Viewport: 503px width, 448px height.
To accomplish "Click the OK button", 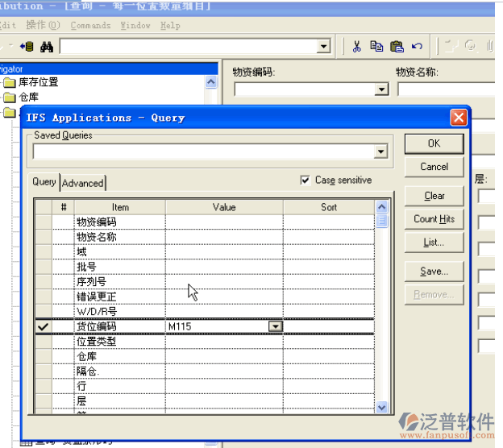I will coord(434,143).
